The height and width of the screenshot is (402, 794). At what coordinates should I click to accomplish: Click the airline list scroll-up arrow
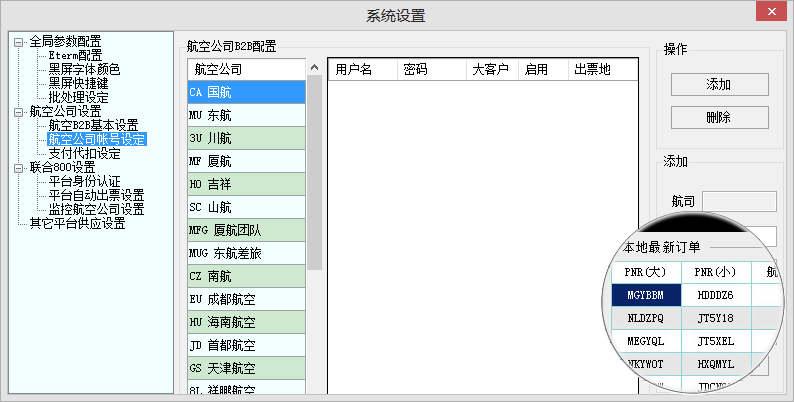pyautogui.click(x=314, y=67)
